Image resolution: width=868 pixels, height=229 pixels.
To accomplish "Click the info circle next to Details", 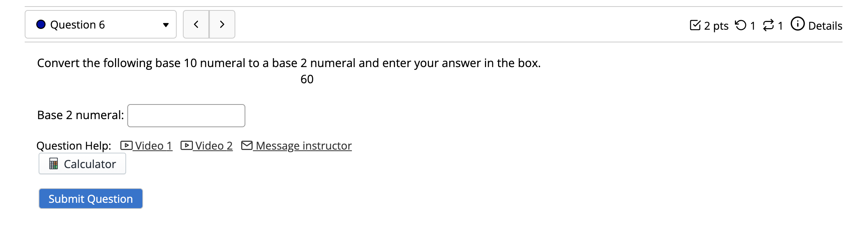I will pos(797,24).
